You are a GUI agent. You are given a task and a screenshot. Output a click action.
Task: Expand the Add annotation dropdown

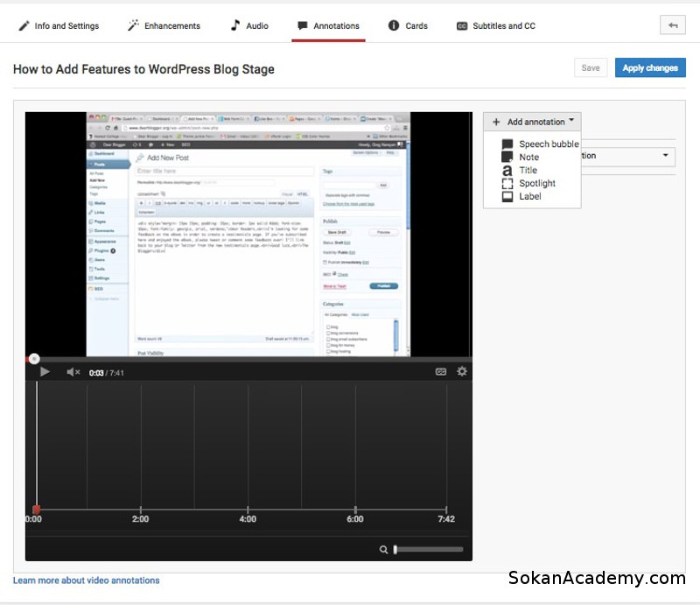pyautogui.click(x=532, y=122)
